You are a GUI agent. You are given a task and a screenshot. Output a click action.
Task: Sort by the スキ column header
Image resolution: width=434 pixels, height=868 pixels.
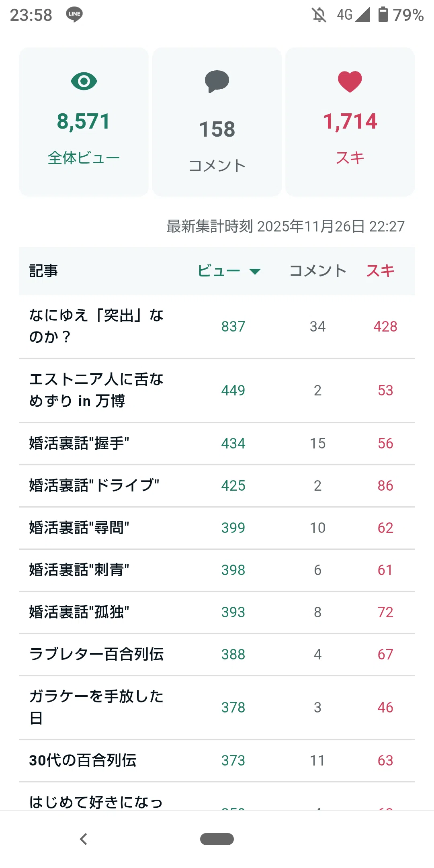[380, 271]
